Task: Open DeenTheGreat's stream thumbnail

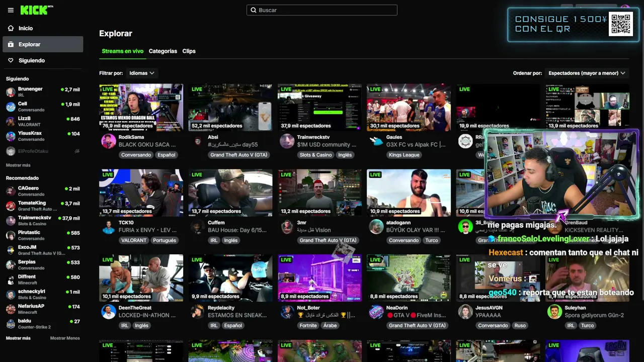Action: coord(141,278)
